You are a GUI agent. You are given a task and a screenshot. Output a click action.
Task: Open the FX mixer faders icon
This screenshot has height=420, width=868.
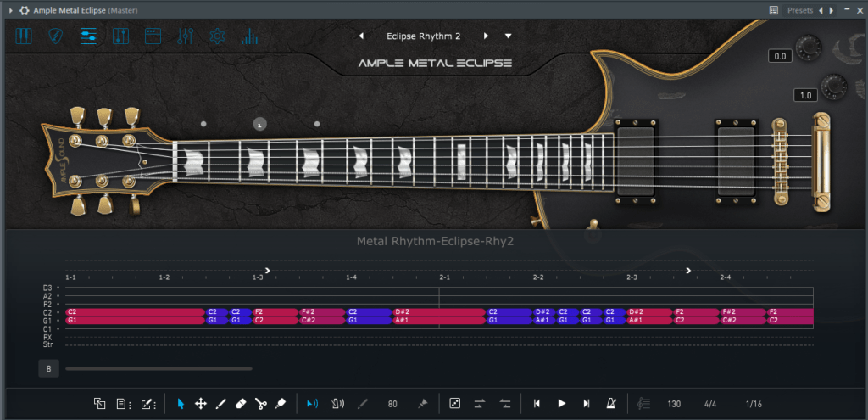click(x=185, y=36)
